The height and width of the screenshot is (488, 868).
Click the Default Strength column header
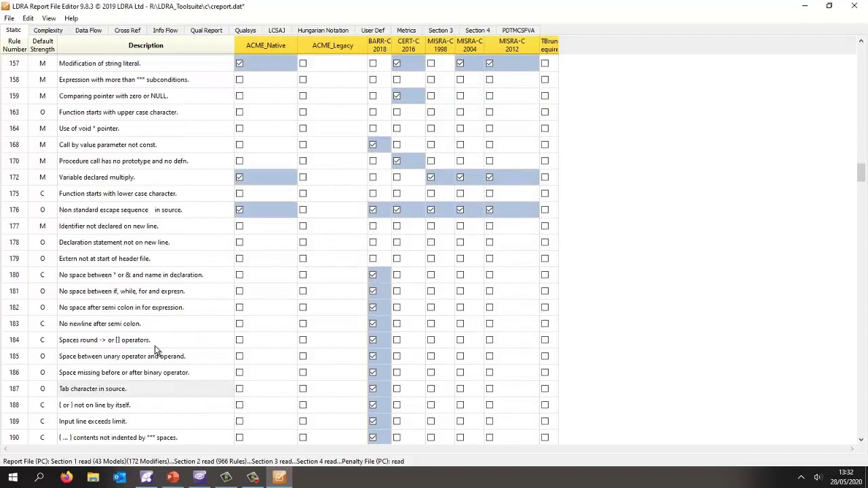tap(42, 45)
